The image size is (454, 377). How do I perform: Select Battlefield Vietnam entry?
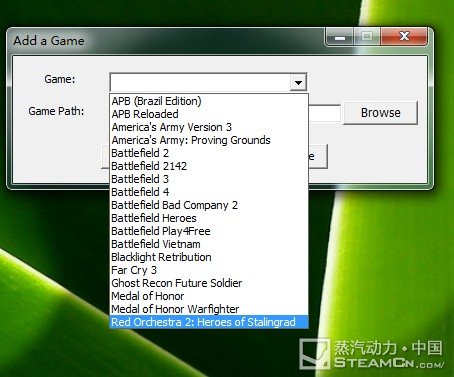[x=209, y=244]
